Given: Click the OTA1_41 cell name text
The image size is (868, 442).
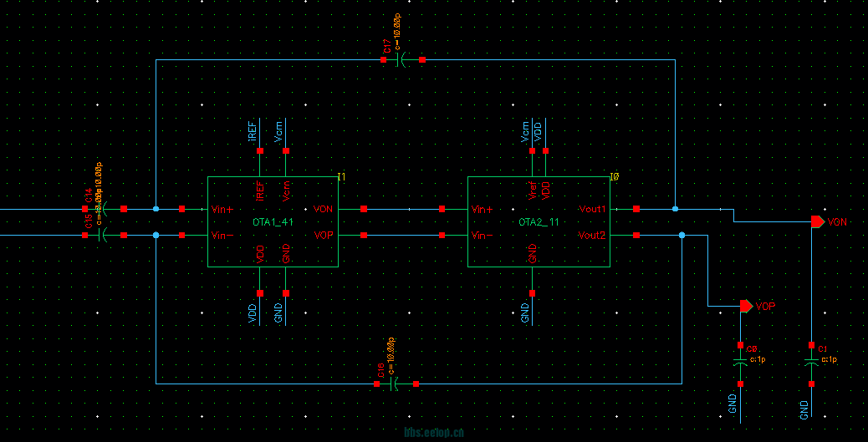Looking at the screenshot, I should click(x=273, y=222).
